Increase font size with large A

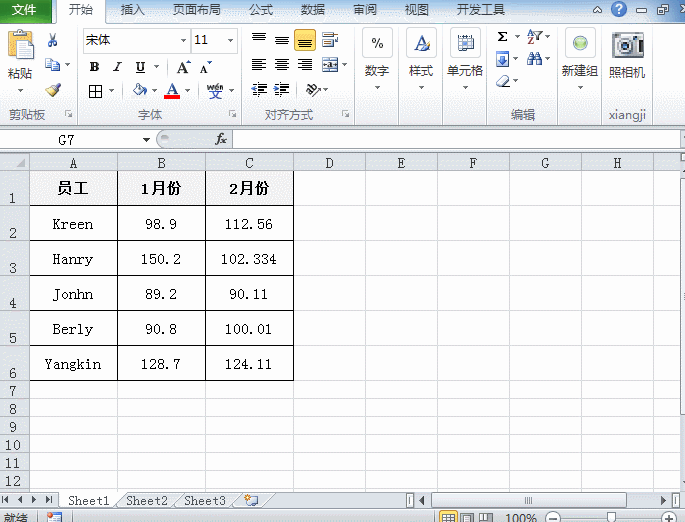point(183,67)
